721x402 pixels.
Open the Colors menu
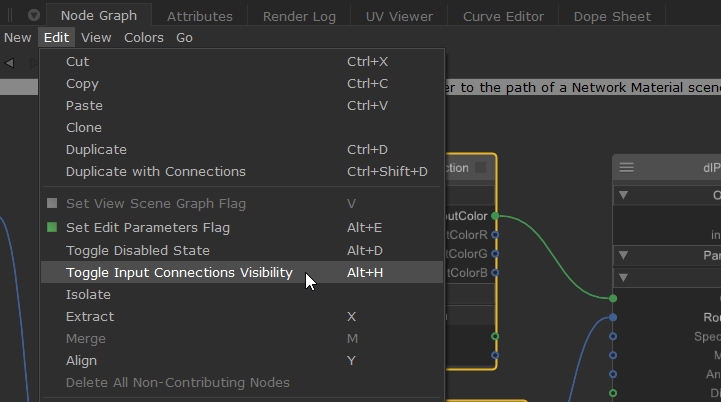click(144, 37)
